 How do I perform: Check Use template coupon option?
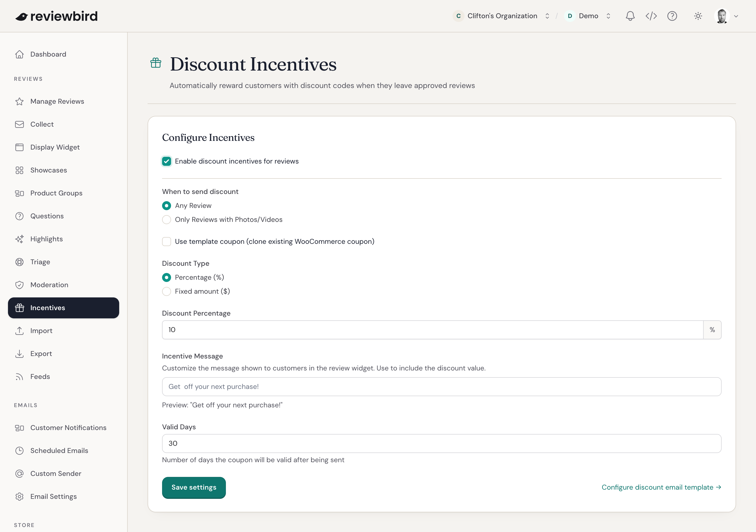coord(167,242)
